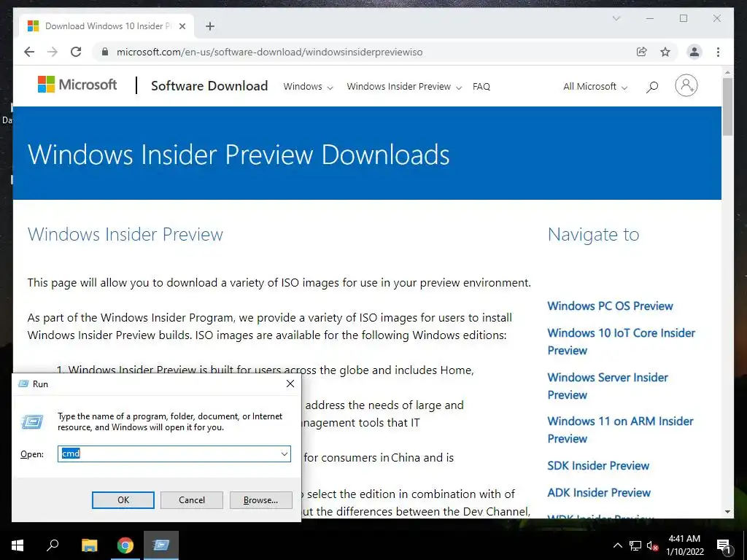Click the search magnifier on Microsoft site

(x=652, y=87)
